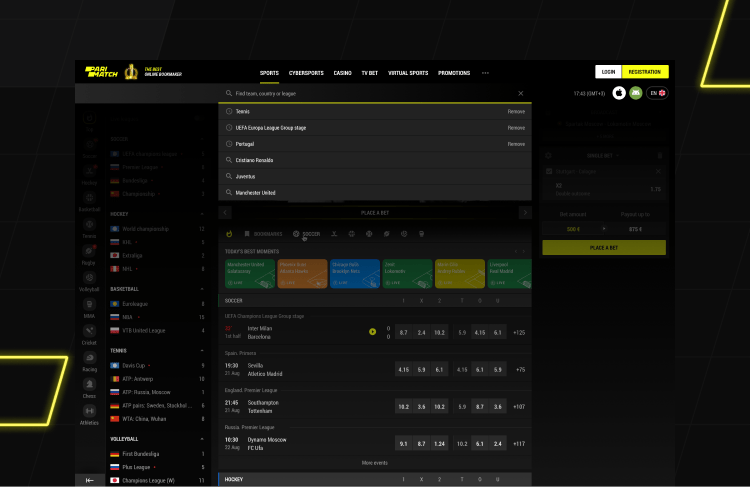
Task: Remove Tennis from recent searches
Action: coord(515,112)
